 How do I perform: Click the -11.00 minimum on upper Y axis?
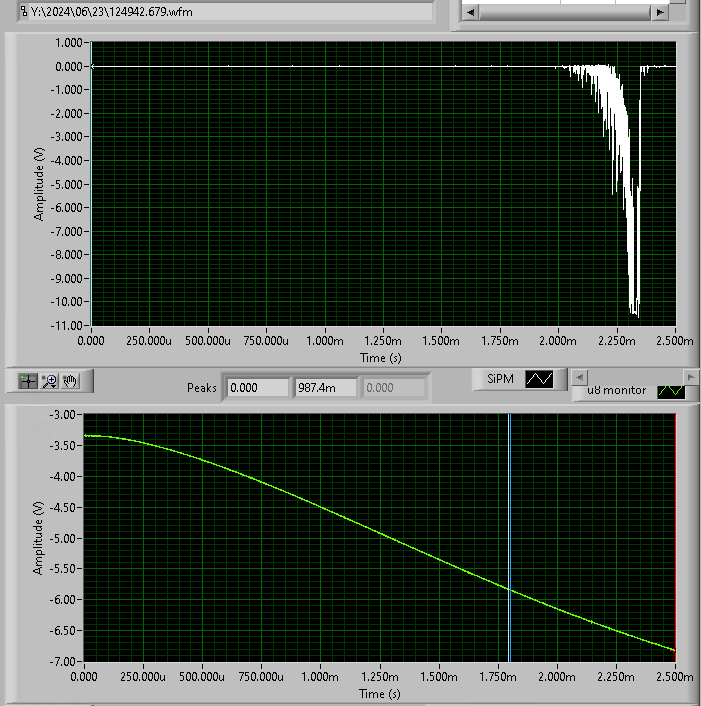tap(67, 325)
